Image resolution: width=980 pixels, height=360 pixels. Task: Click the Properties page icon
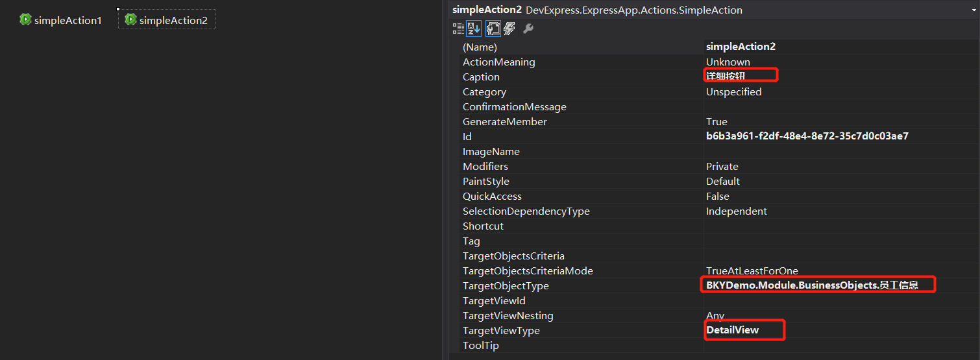coord(493,29)
